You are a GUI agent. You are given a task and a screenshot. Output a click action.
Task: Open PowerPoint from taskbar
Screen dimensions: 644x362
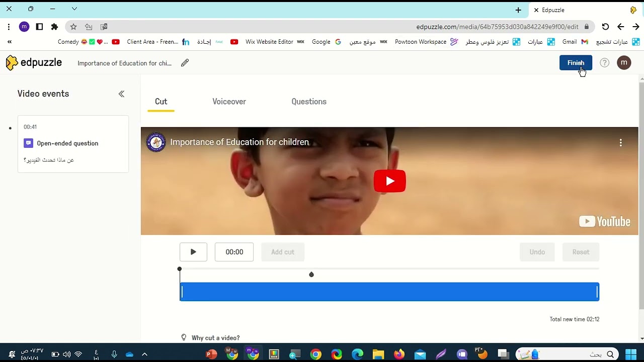click(x=211, y=354)
